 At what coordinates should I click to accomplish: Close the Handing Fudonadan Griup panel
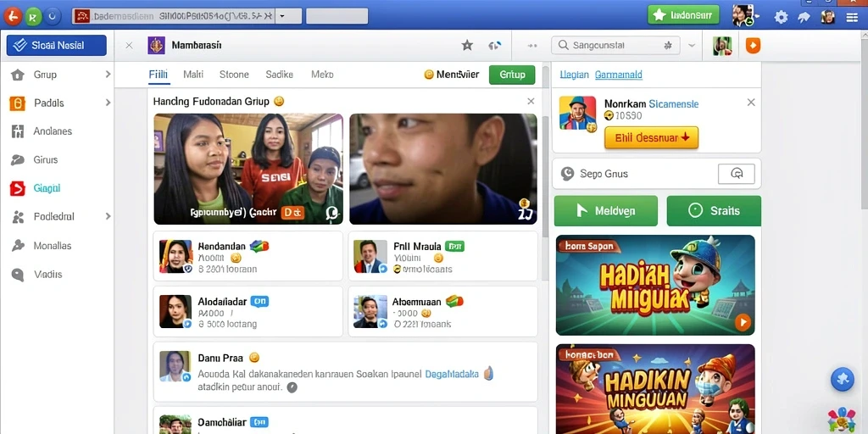(x=531, y=102)
